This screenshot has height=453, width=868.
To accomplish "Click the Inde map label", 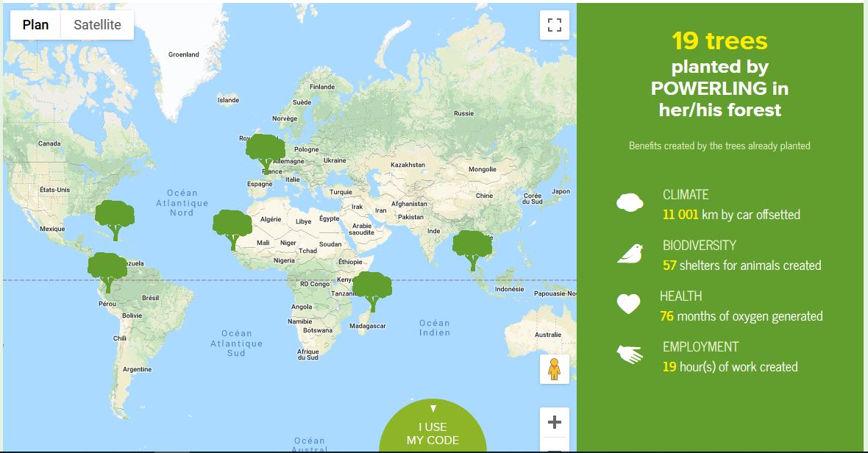I will tap(434, 231).
